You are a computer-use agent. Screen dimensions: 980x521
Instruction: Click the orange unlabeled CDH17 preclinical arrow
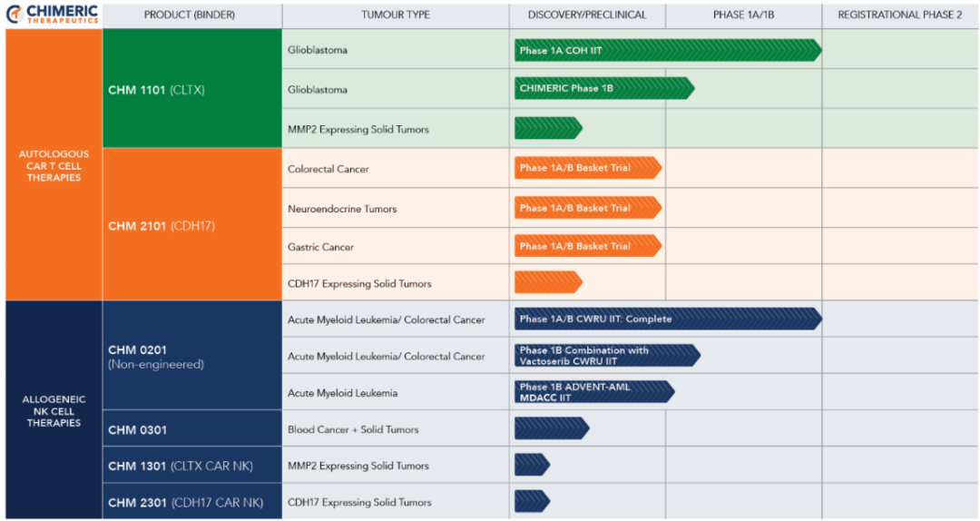[x=547, y=282]
